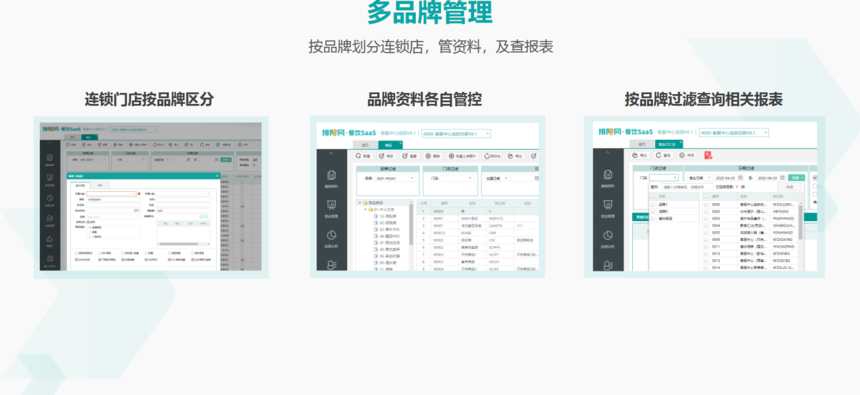
Task: Click store search field in 按品牌过滤 popup
Action: pos(687,187)
